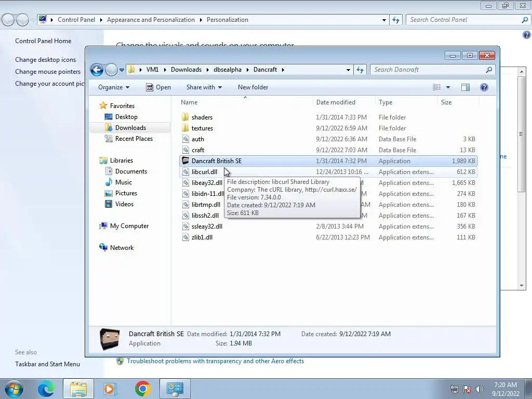Select Network in the navigation pane
This screenshot has height=399, width=532.
[x=122, y=248]
